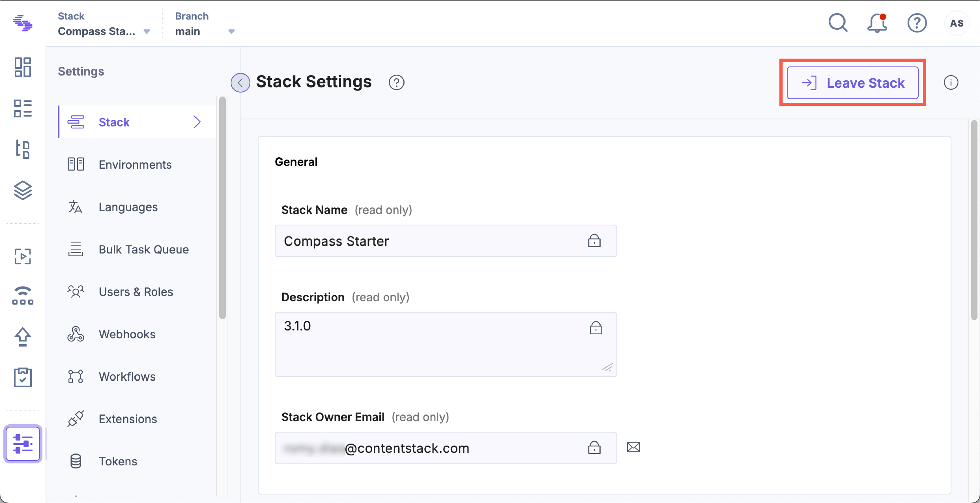
Task: Select Bulk Task Queue in Settings menu
Action: pyautogui.click(x=137, y=249)
